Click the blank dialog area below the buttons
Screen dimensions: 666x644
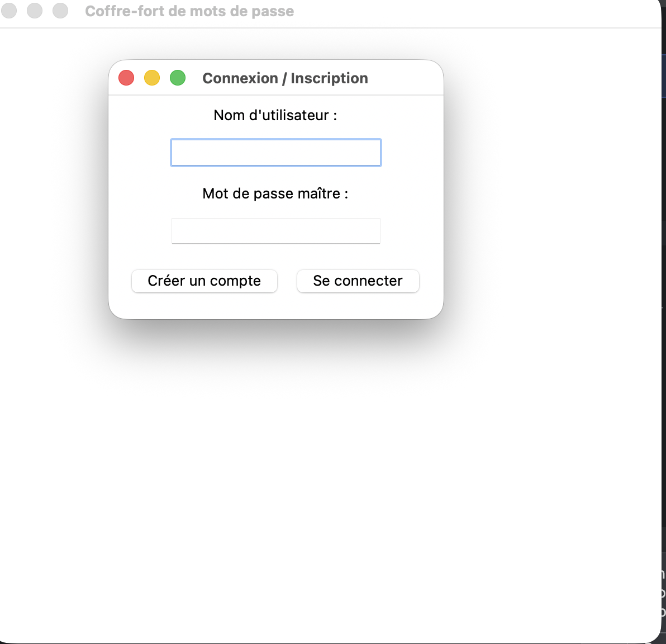pyautogui.click(x=276, y=306)
